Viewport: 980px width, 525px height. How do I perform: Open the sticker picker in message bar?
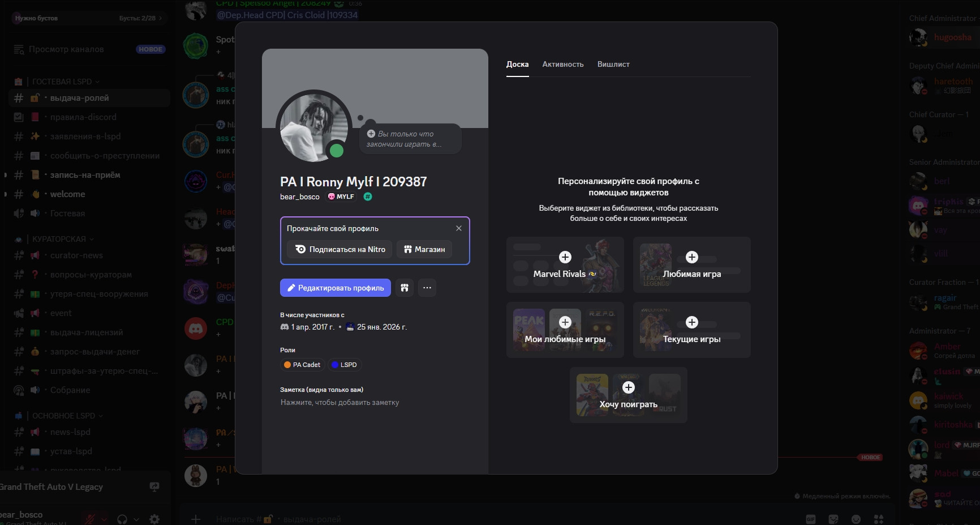pyautogui.click(x=833, y=519)
